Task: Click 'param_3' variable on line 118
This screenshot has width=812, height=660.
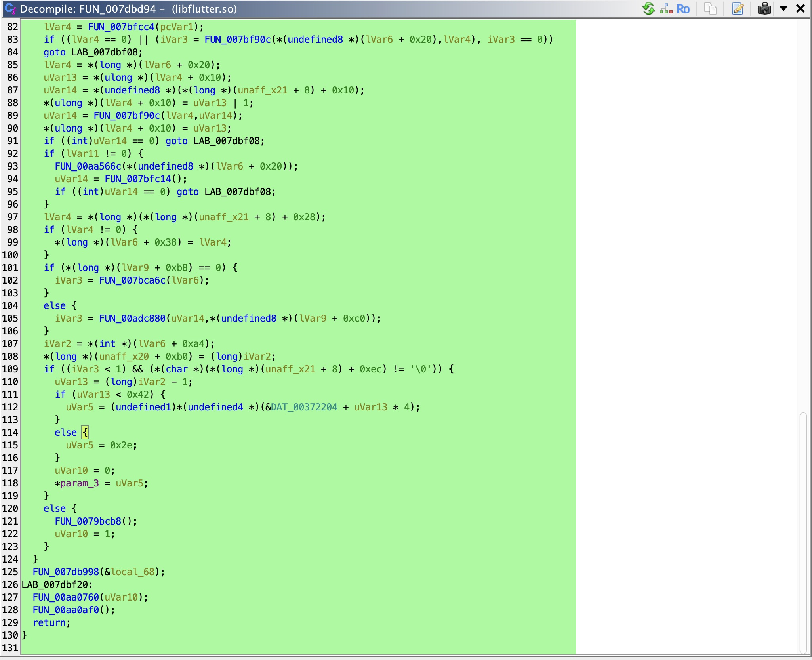Action: [80, 483]
